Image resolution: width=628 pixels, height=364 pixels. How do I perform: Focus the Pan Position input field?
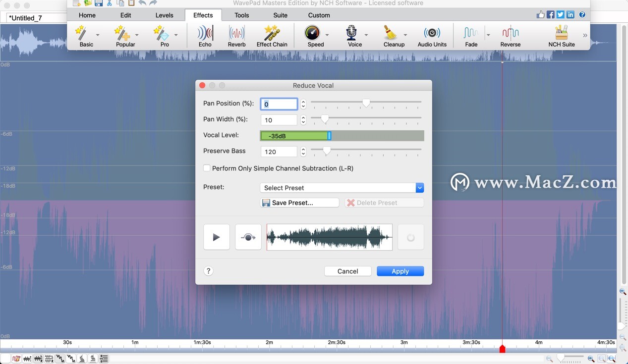pyautogui.click(x=279, y=104)
